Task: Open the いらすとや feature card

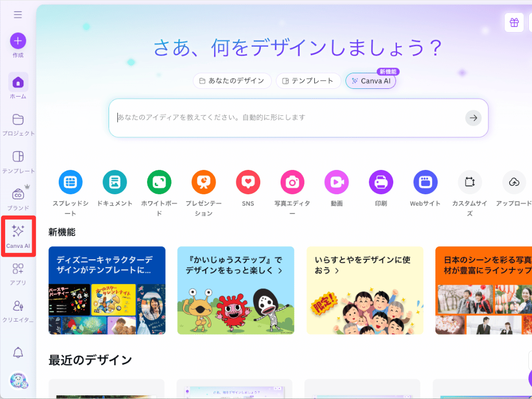Action: point(365,290)
